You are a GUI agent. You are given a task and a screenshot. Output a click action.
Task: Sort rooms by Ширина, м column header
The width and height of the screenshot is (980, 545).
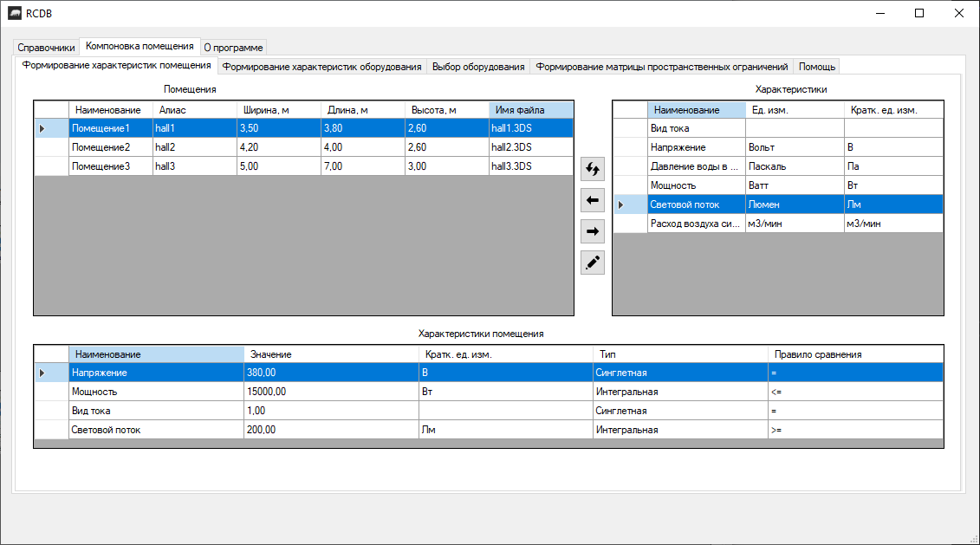click(x=277, y=110)
